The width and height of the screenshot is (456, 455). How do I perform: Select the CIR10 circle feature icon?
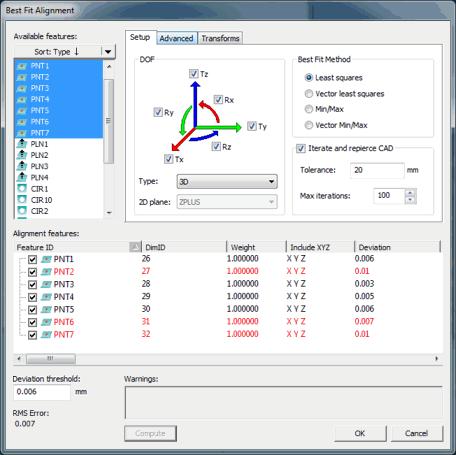(22, 200)
